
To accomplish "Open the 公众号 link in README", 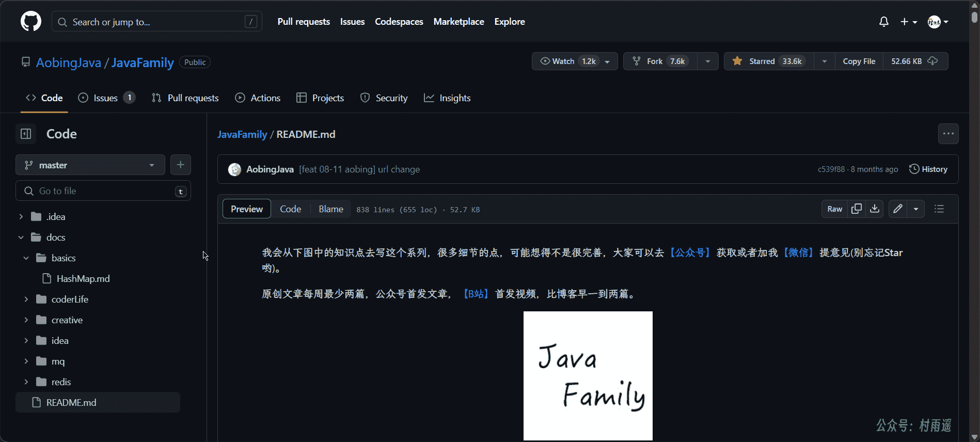I will point(690,252).
